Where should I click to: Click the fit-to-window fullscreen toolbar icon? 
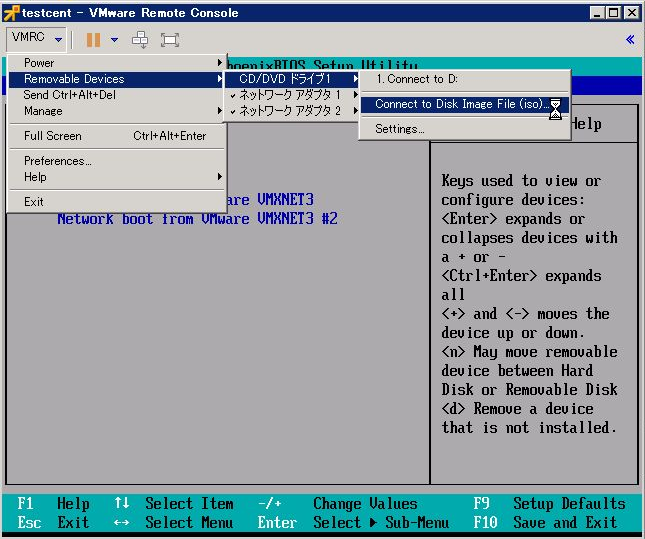tap(170, 40)
